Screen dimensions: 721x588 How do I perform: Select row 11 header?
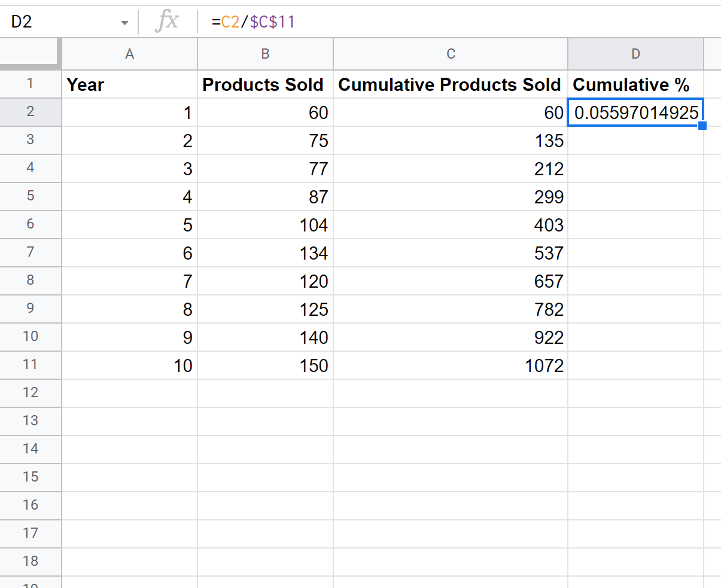click(31, 364)
